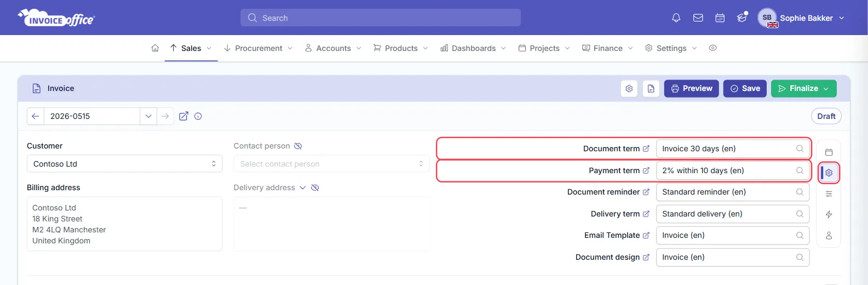Open Procurement menu
The image size is (868, 285).
[258, 48]
